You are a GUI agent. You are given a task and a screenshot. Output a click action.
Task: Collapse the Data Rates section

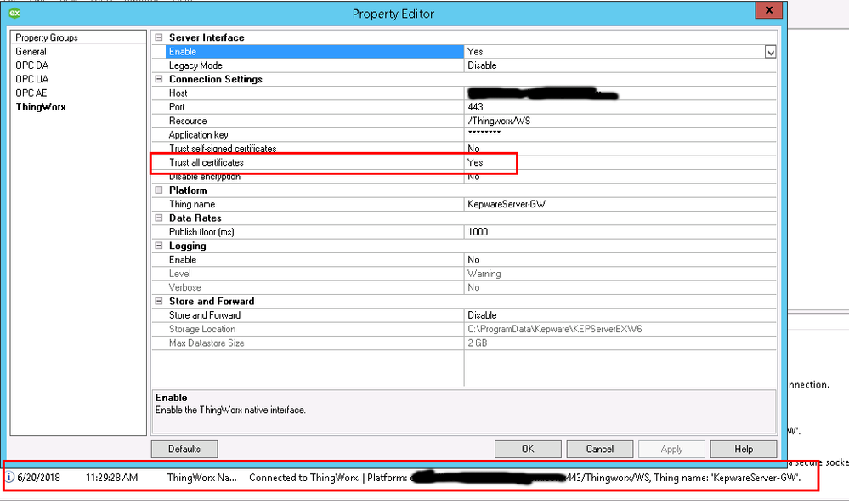(159, 218)
